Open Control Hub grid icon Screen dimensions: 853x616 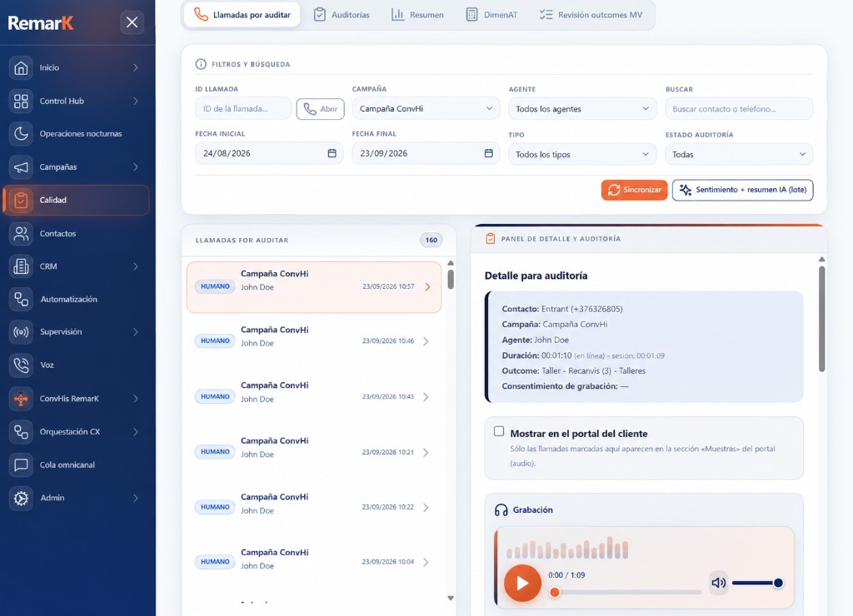point(21,101)
